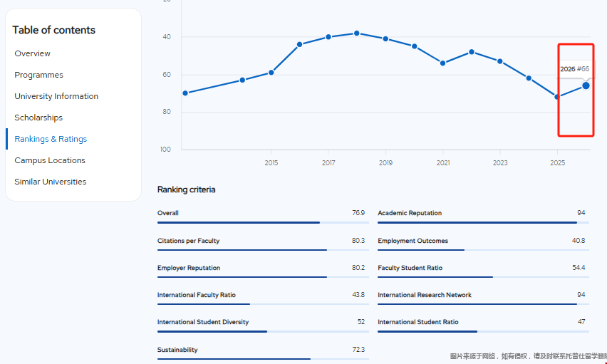Jump to Scholarships section
Screen dimensions: 607x364
coord(38,118)
